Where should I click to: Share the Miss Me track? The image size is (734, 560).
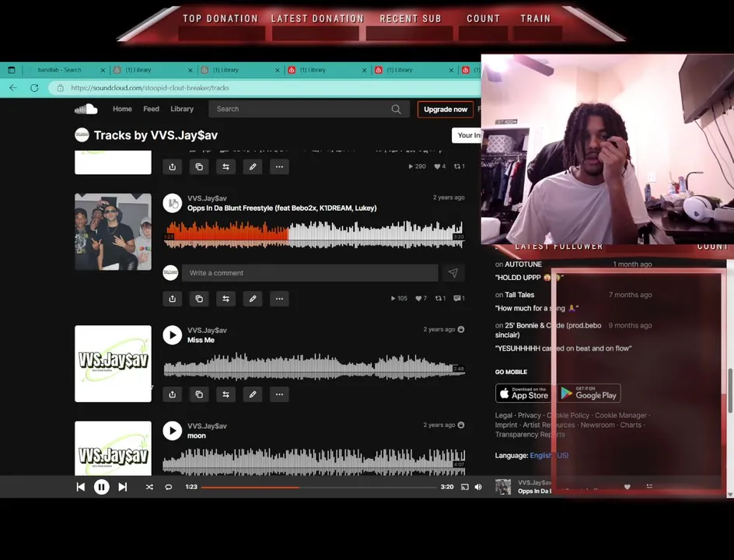coord(173,394)
